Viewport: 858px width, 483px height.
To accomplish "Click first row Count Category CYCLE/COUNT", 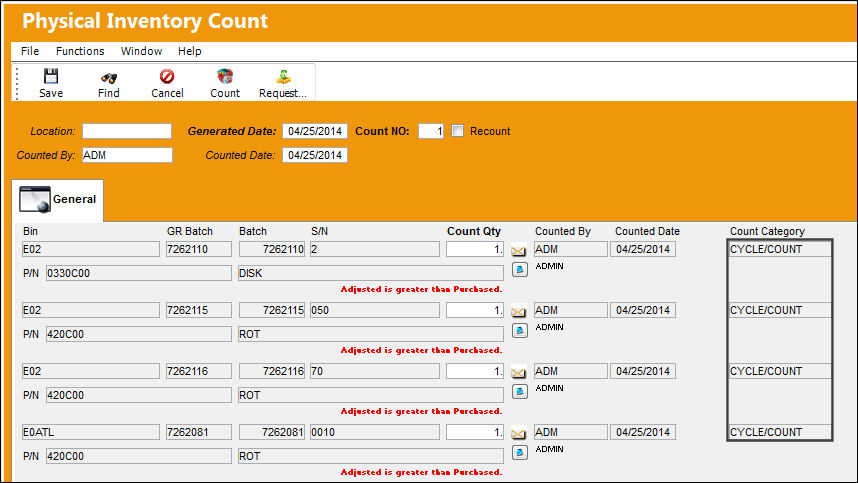I will [780, 249].
